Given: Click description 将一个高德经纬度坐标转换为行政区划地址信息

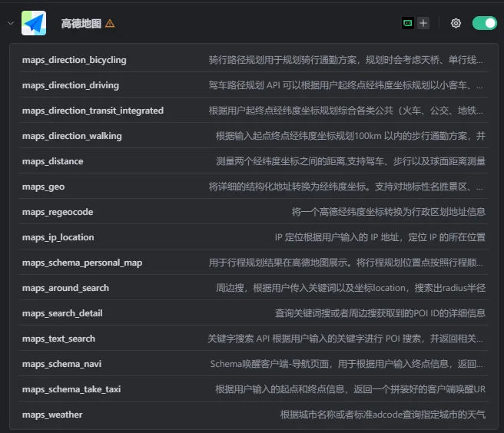Looking at the screenshot, I should click(389, 212).
